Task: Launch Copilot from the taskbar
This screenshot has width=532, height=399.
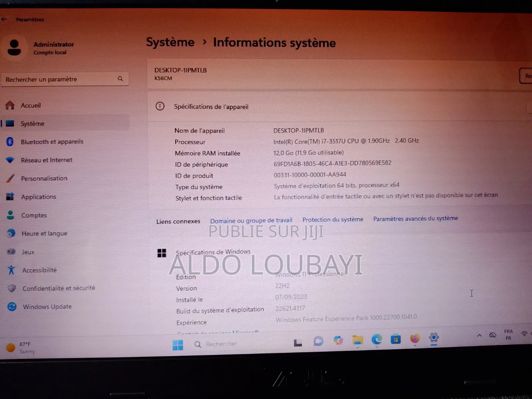Action: [x=338, y=340]
